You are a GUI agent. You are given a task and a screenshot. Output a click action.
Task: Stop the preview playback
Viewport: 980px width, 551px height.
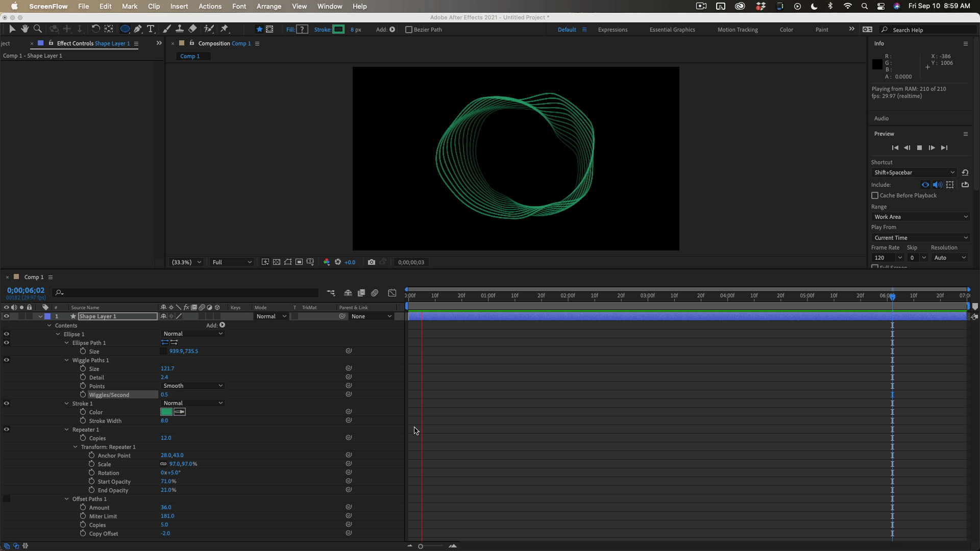919,148
